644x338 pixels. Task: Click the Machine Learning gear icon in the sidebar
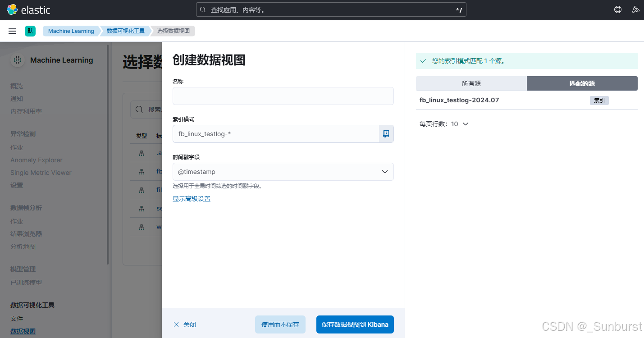coord(17,60)
